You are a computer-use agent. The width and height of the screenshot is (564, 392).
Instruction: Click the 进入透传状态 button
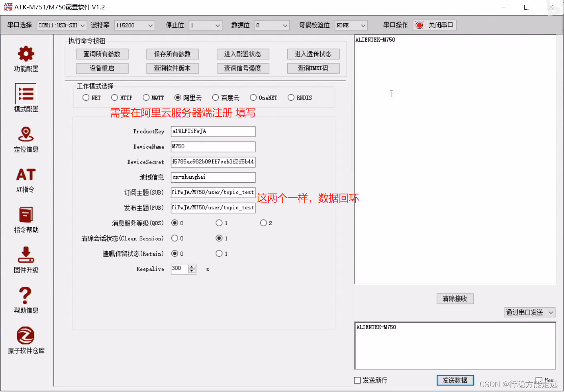(313, 54)
